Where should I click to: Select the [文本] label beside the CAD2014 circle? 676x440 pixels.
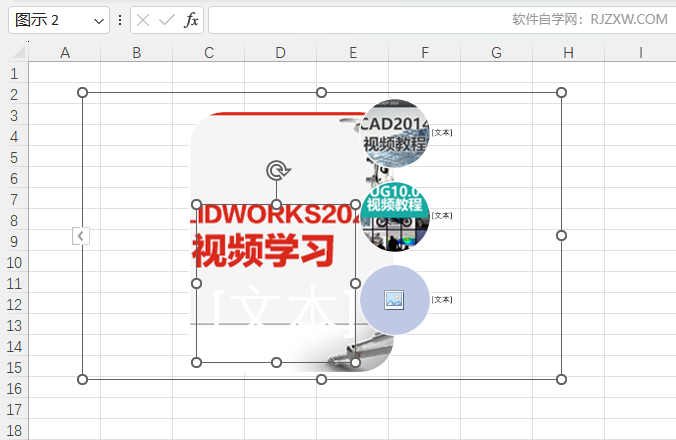(442, 133)
